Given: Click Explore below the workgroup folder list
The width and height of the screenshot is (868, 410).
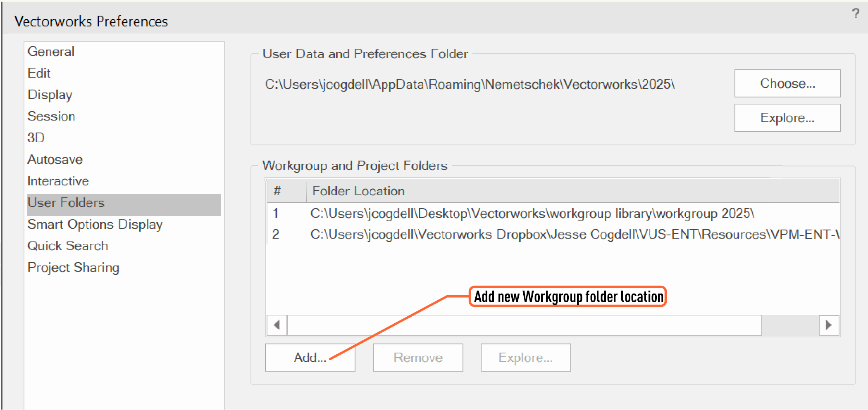Looking at the screenshot, I should (x=526, y=358).
